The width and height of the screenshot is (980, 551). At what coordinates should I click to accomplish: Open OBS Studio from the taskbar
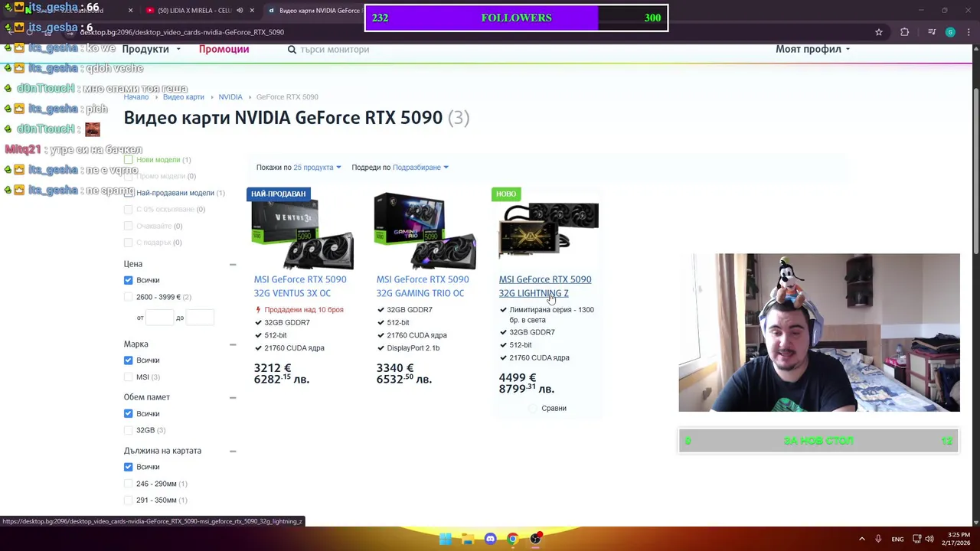point(535,539)
